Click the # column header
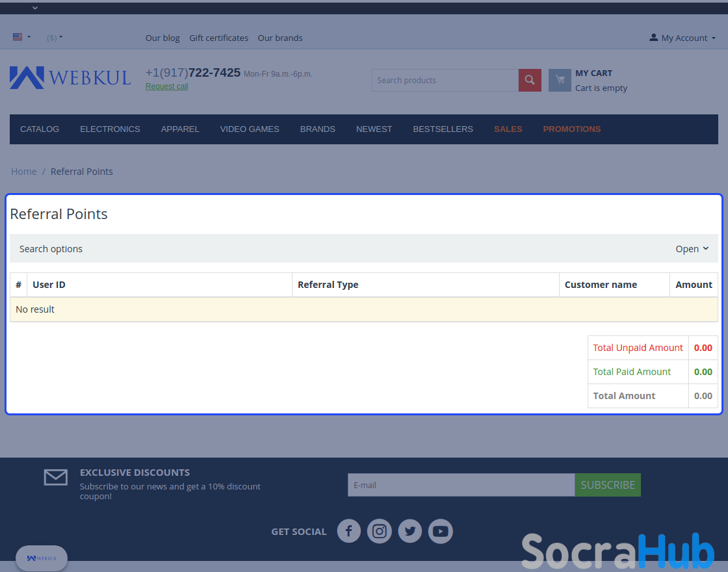This screenshot has height=572, width=728. (x=19, y=285)
